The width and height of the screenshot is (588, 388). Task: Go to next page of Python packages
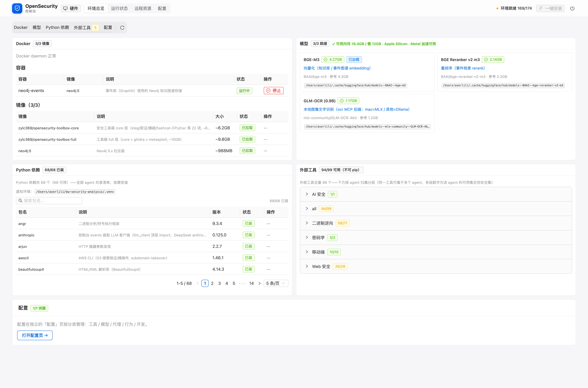[259, 283]
